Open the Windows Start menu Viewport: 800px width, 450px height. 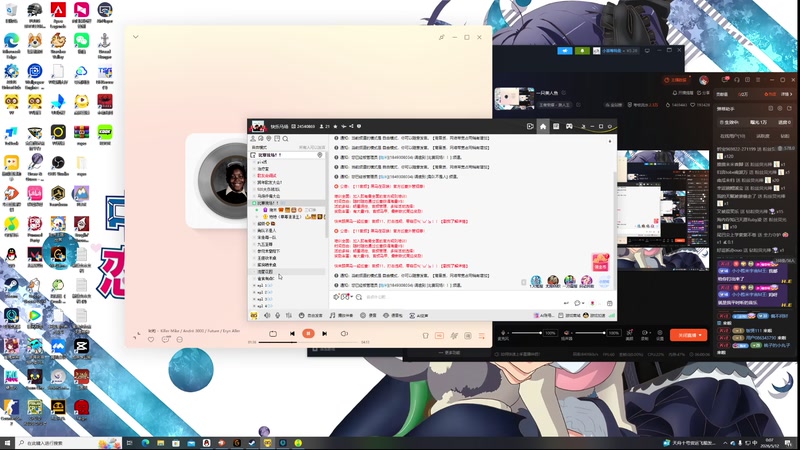(7, 443)
